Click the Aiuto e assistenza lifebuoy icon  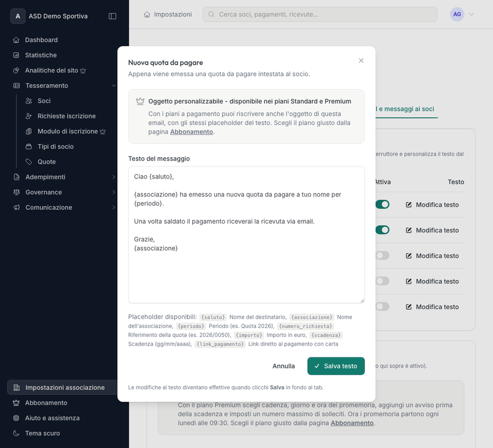point(16,418)
